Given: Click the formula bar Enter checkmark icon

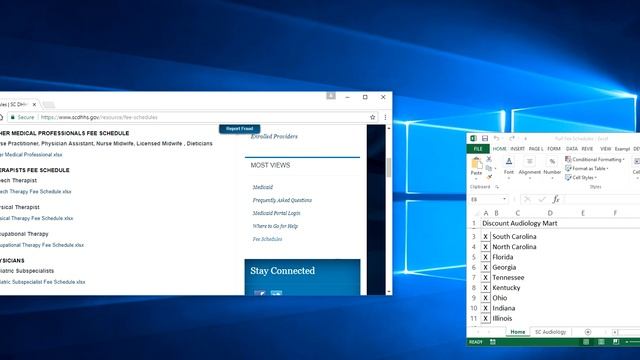Looking at the screenshot, I should [x=542, y=199].
